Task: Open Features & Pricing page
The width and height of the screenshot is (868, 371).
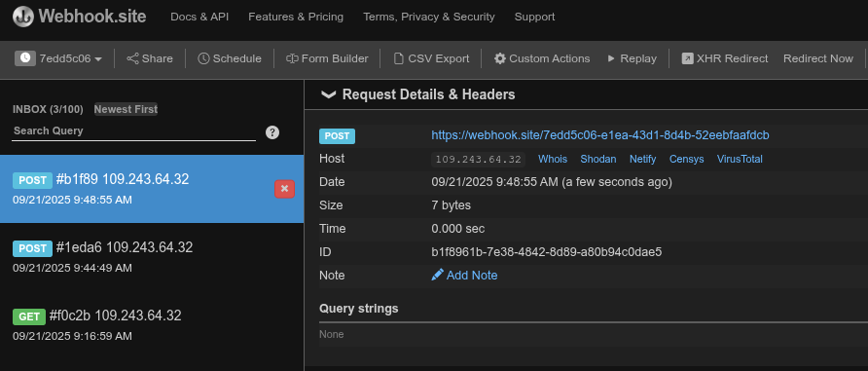Action: pyautogui.click(x=296, y=17)
